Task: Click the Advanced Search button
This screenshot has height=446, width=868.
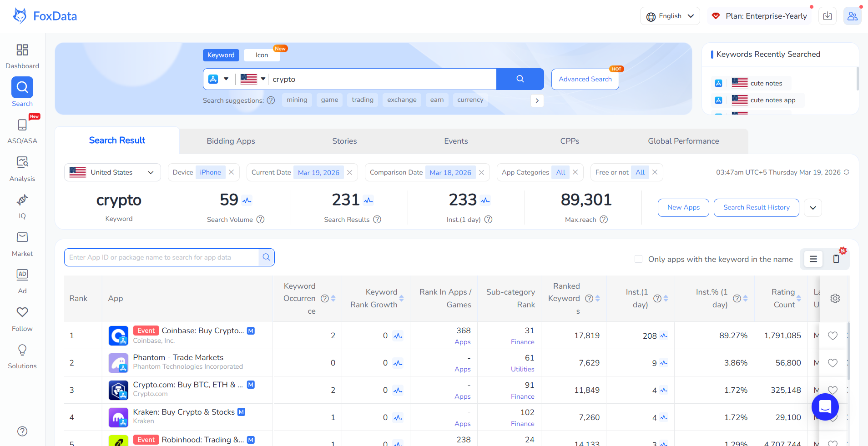Action: 585,79
